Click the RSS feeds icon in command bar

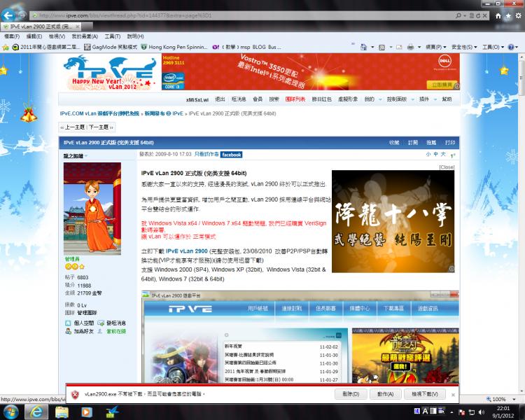point(381,47)
